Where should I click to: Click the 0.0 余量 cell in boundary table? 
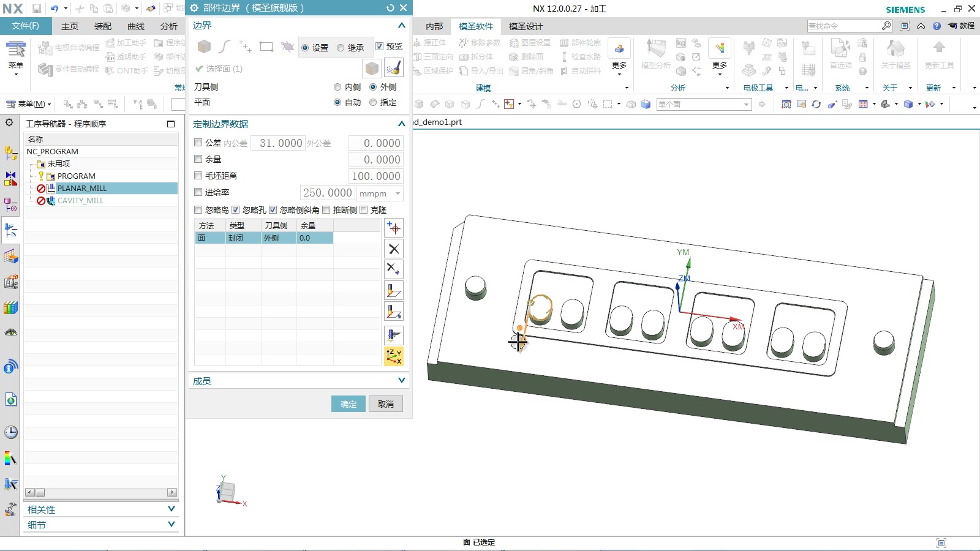315,238
